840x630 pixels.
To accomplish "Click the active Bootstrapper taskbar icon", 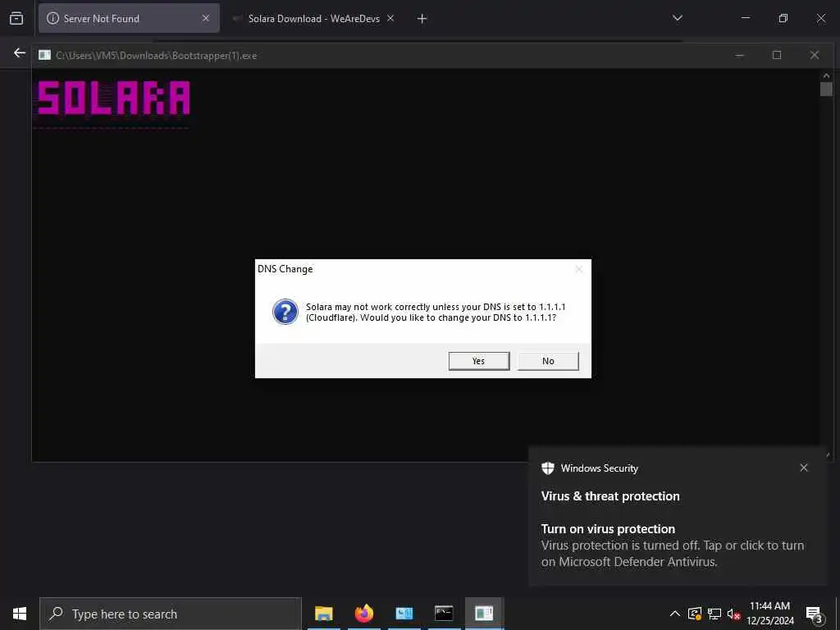I will (484, 614).
